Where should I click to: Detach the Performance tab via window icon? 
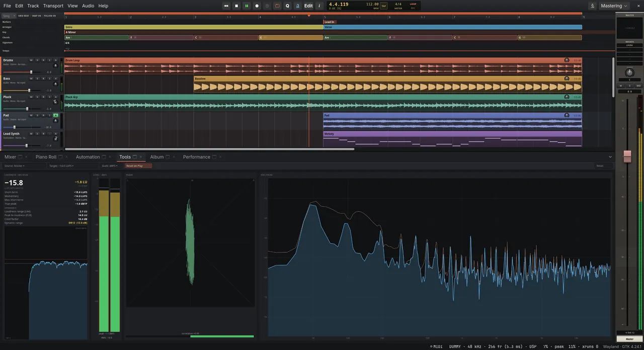coord(214,157)
